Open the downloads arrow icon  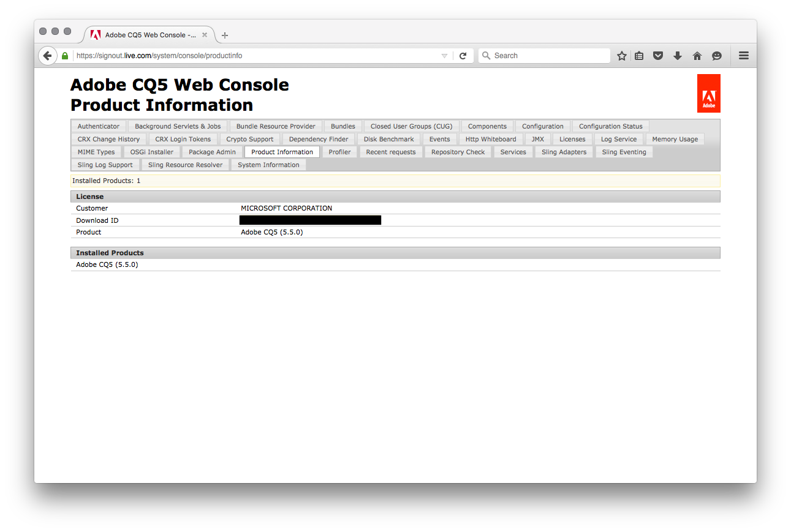coord(678,56)
